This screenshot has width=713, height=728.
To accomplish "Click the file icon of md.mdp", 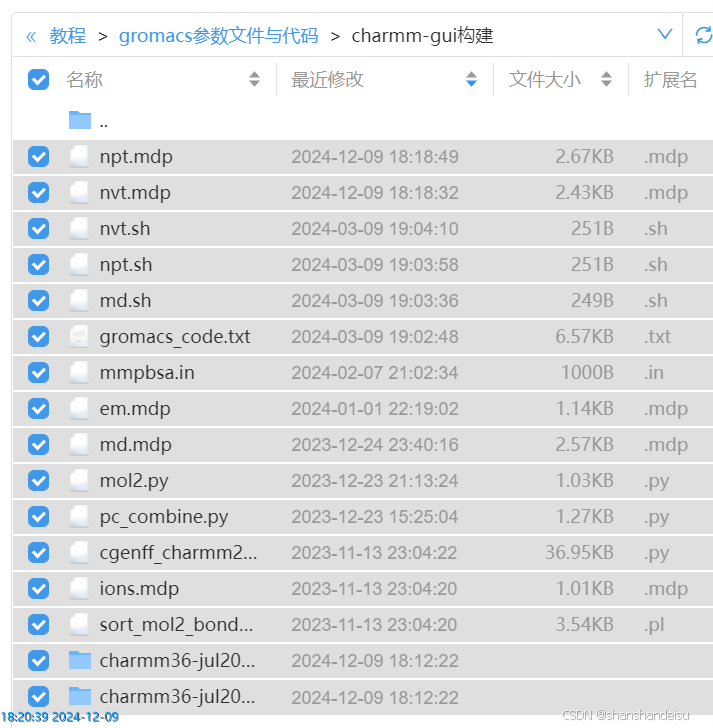I will pos(79,444).
